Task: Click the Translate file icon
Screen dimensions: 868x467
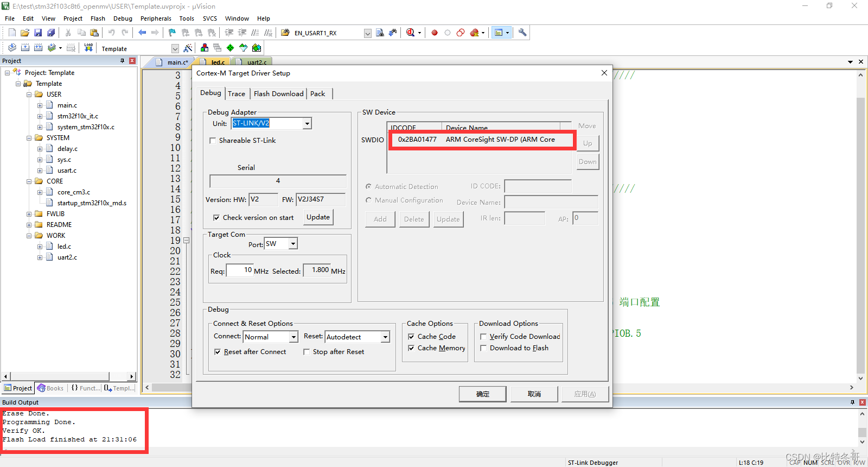Action: [x=12, y=48]
